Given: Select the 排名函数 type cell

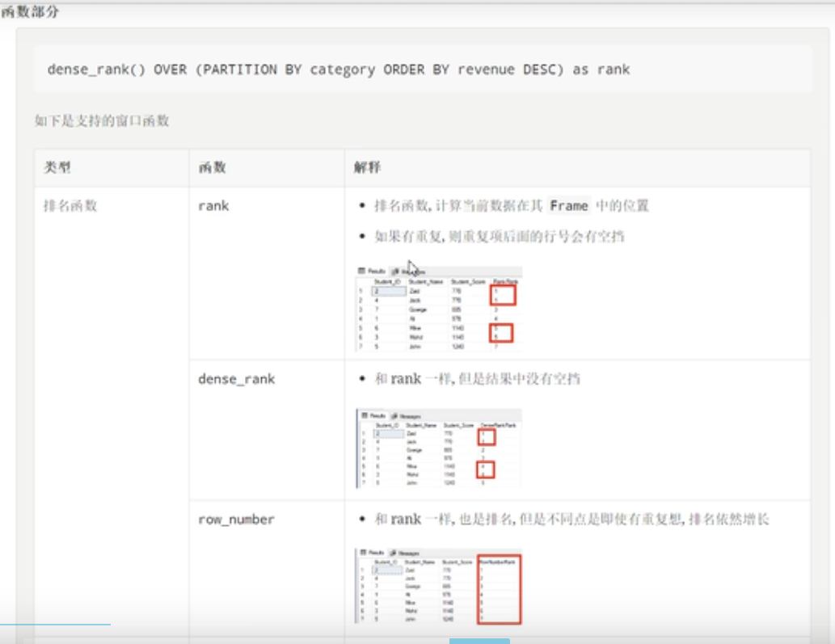Looking at the screenshot, I should click(x=70, y=206).
